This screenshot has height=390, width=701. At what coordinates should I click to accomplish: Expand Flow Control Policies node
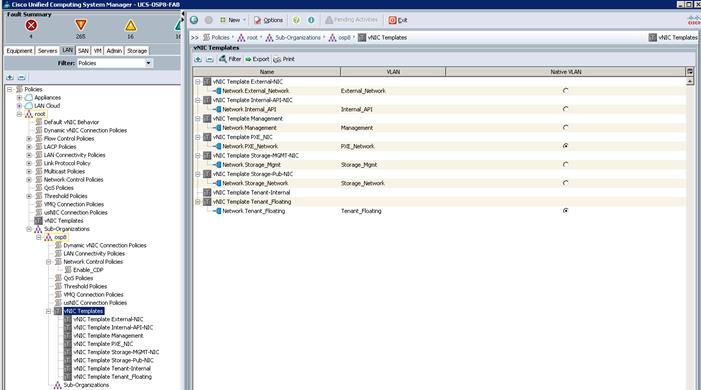point(29,139)
